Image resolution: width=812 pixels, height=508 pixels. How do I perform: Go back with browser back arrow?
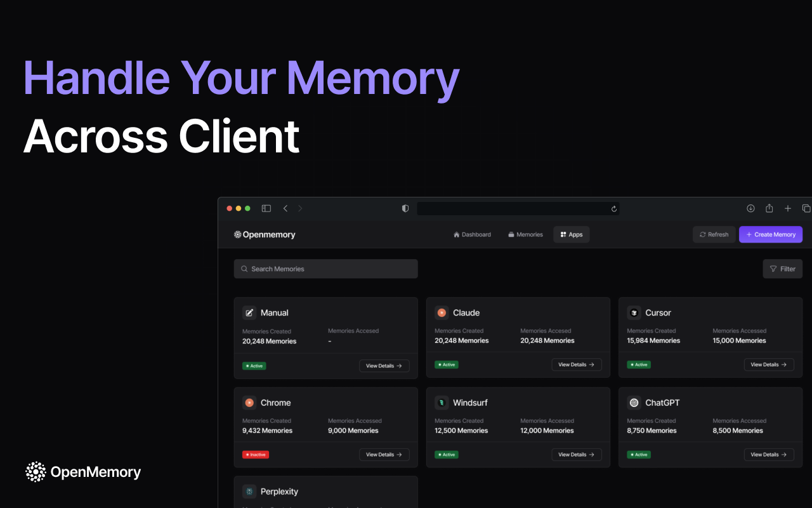coord(285,208)
